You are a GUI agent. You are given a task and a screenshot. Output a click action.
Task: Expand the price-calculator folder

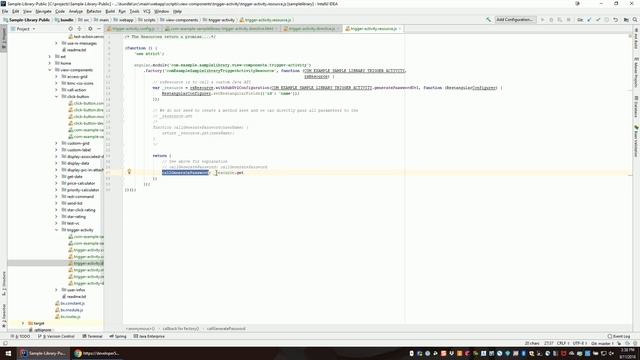(56, 183)
